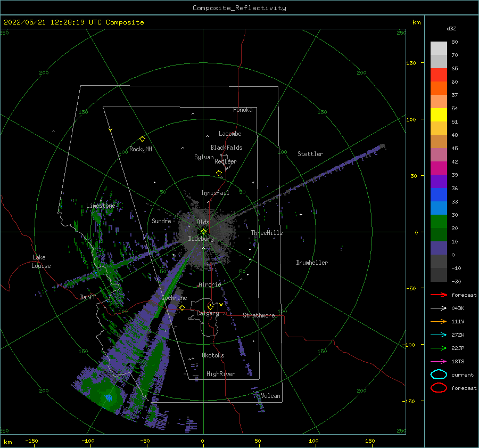Click the magenta 18TS arrow icon

click(439, 362)
